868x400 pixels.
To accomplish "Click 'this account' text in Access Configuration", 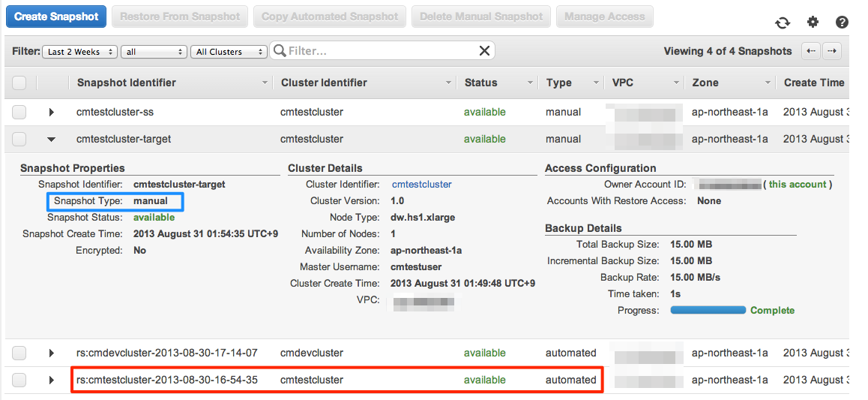I will (x=797, y=185).
